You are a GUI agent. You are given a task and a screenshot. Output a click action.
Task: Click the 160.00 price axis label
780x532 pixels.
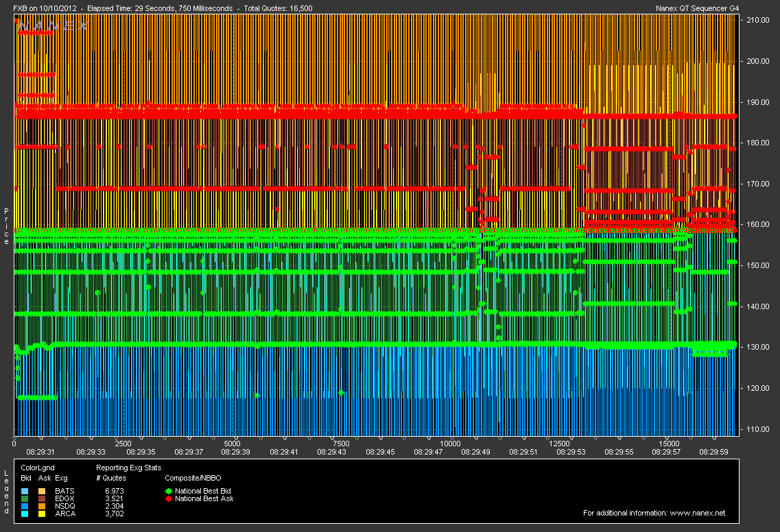(x=759, y=224)
